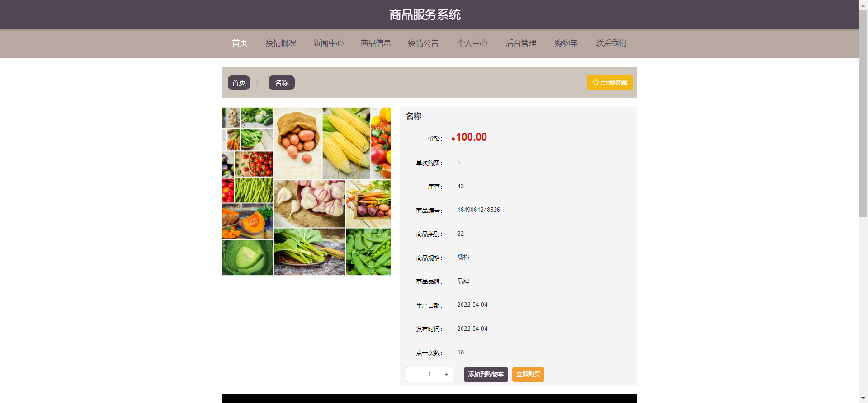Open the 新闻中心 menu item
Screen dimensions: 868x403
click(x=328, y=43)
